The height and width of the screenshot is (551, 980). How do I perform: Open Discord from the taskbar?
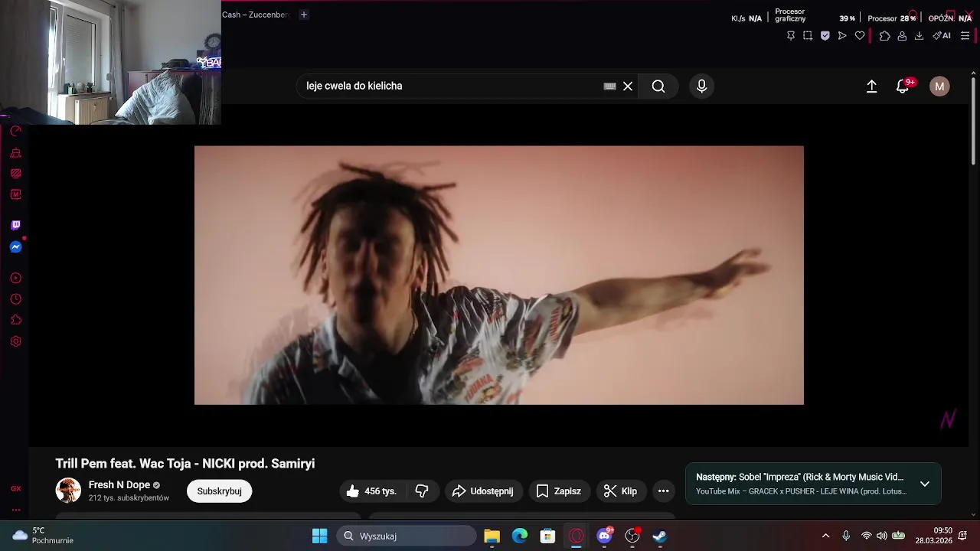(604, 536)
